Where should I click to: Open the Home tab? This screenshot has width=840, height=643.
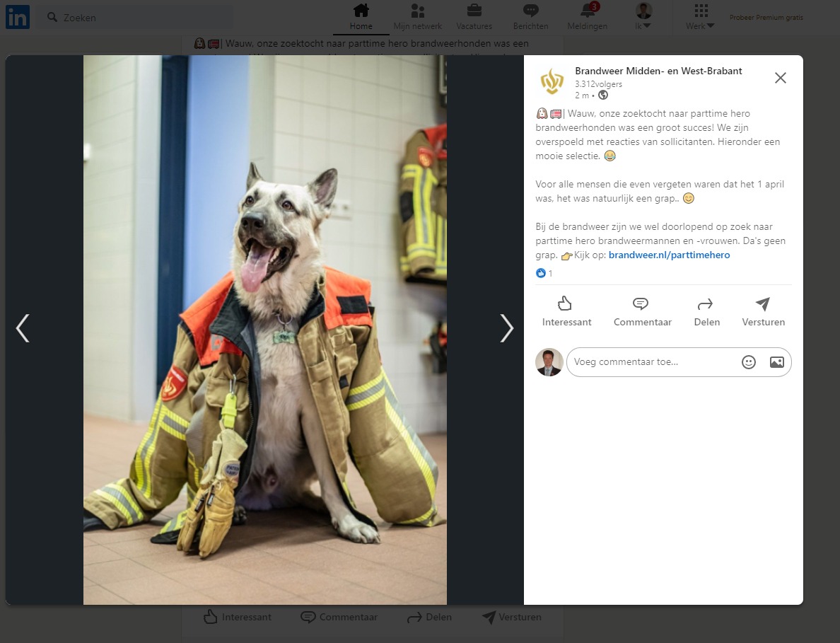361,17
